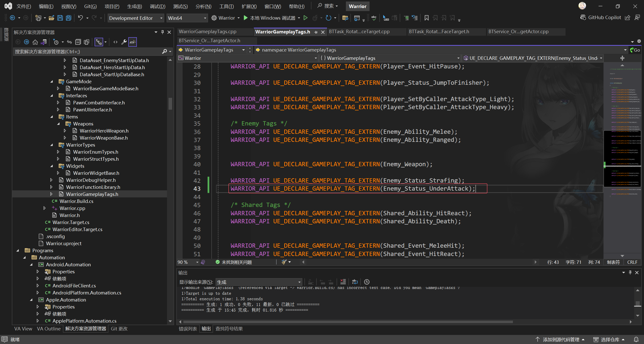The image size is (644, 344).
Task: Click the Save All toolbar icon
Action: pyautogui.click(x=68, y=18)
